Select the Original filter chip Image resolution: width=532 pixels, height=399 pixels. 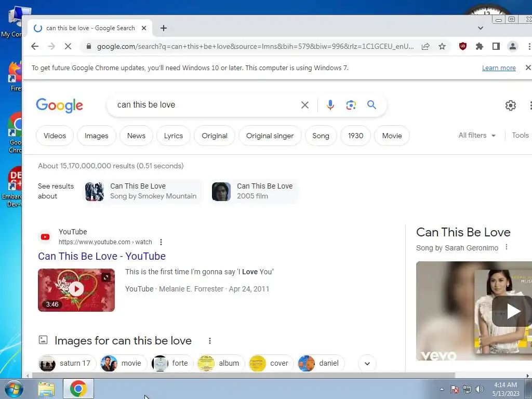tap(215, 136)
